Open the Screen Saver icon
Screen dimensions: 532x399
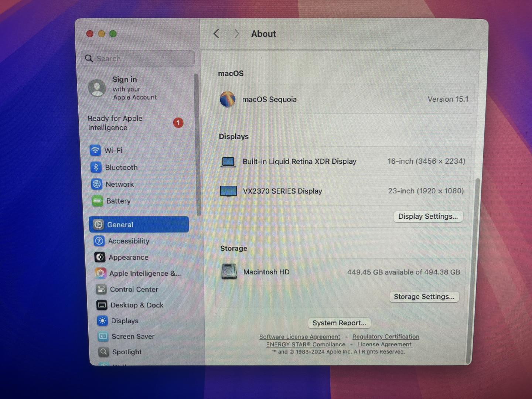coord(103,336)
